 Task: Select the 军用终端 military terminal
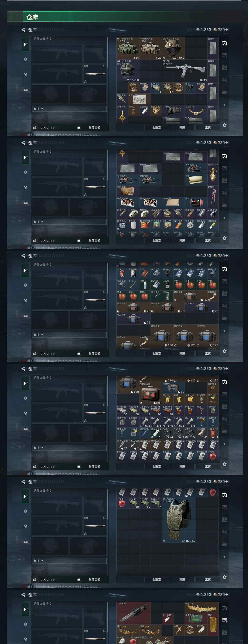click(196, 619)
